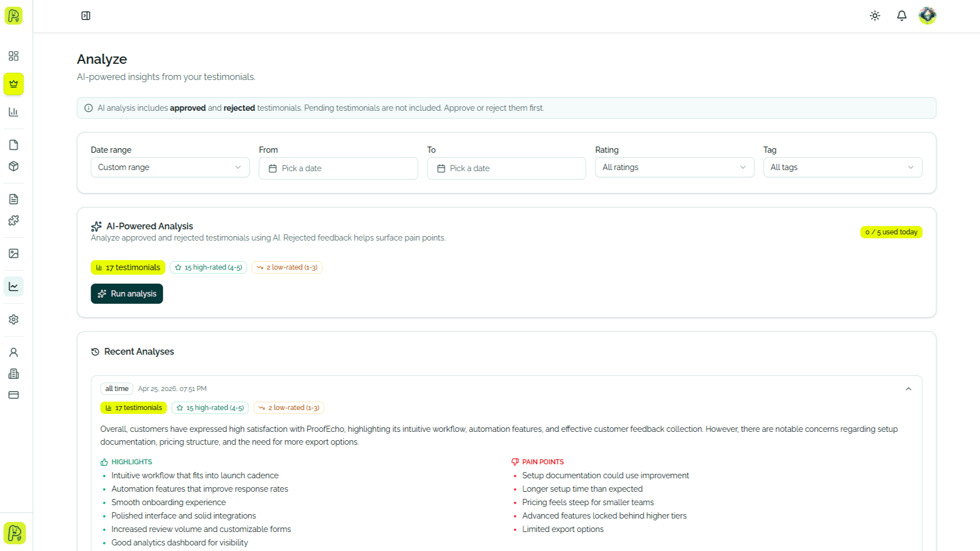The image size is (980, 551).
Task: Open the user profile icon in sidebar
Action: 13,352
